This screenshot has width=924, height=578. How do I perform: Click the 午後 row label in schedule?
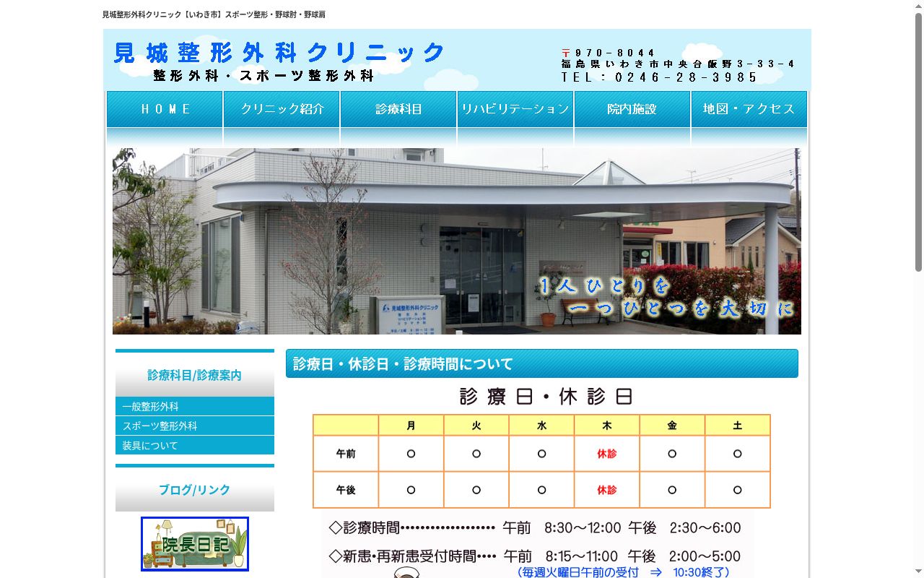click(x=346, y=490)
